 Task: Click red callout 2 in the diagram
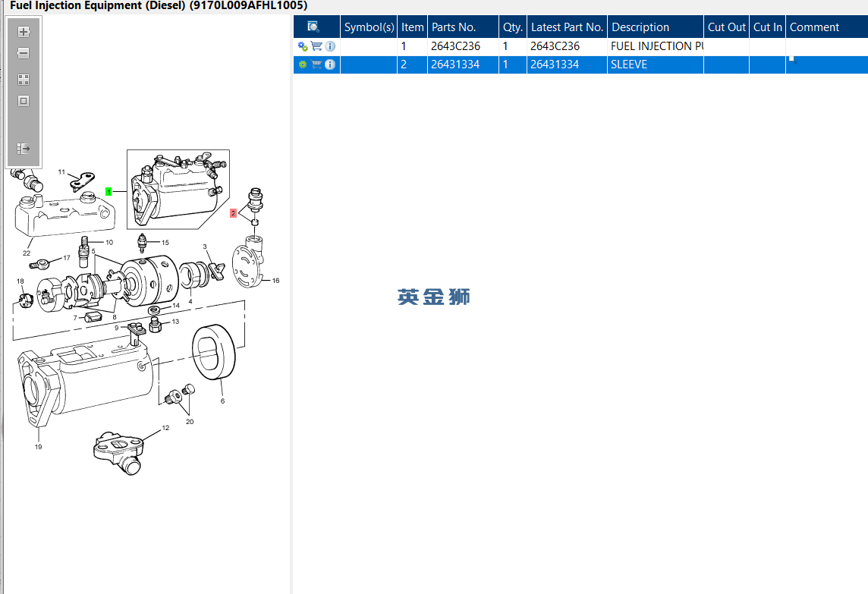pyautogui.click(x=233, y=213)
